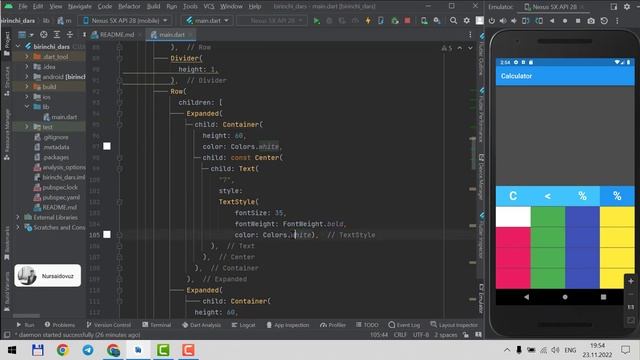
Task: Select main.dart editor tab
Action: coord(171,35)
